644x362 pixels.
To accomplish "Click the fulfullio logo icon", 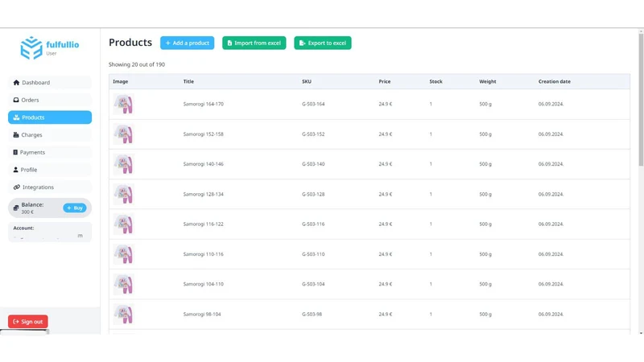I will [x=31, y=47].
